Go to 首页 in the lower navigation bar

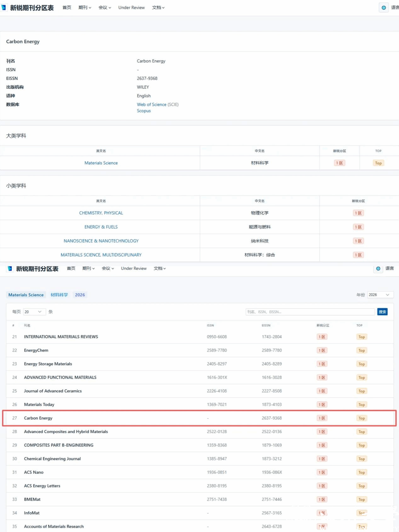[x=71, y=269]
